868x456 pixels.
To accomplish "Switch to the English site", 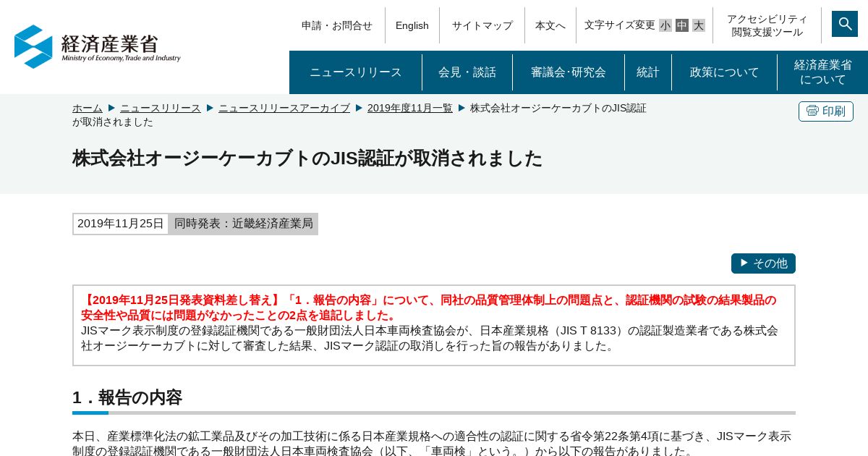I will pyautogui.click(x=412, y=25).
